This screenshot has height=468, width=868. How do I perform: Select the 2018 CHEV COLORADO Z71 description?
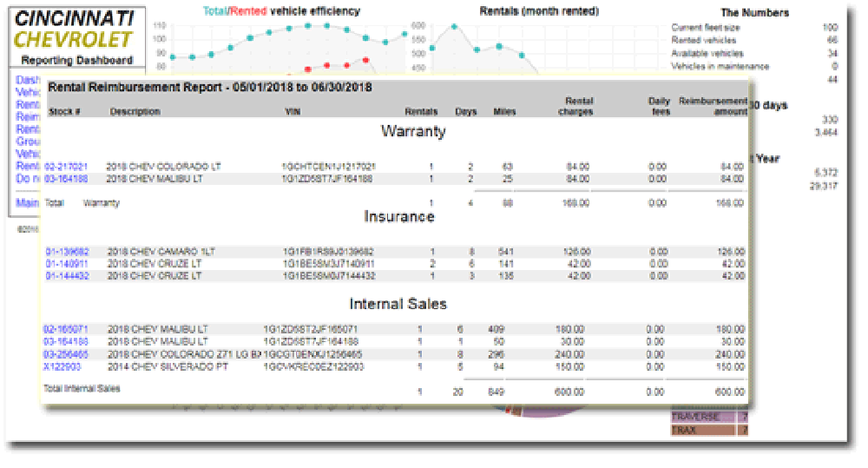pyautogui.click(x=184, y=354)
